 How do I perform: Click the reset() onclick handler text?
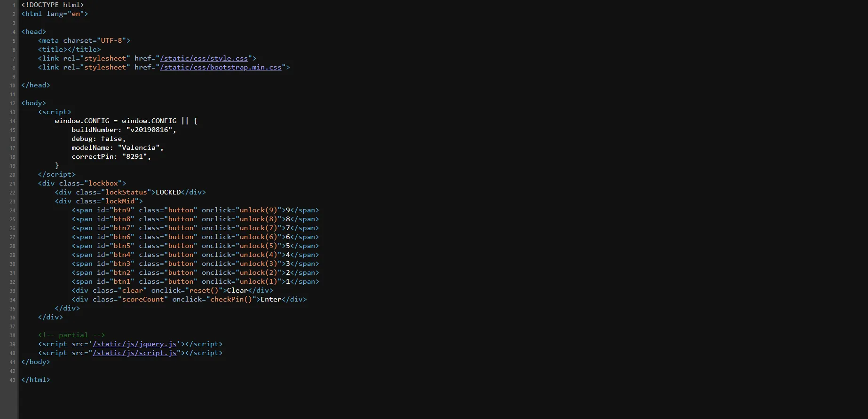(x=204, y=290)
